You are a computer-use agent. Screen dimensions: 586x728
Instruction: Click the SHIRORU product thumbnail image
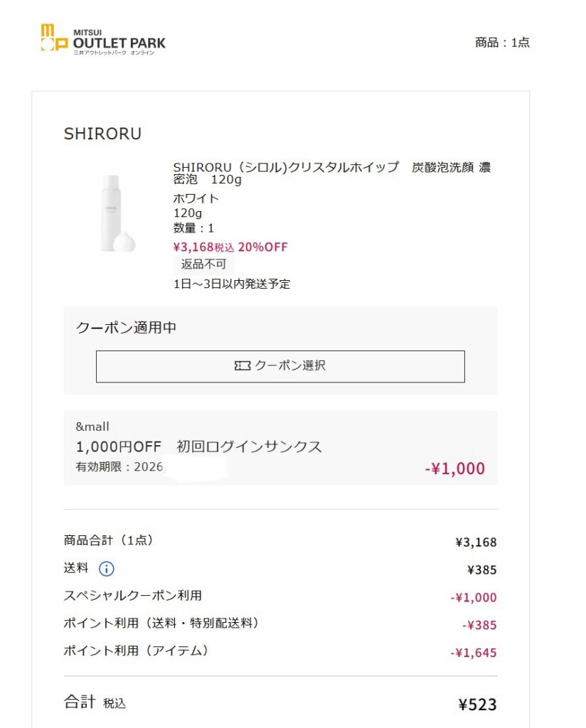pos(117,213)
